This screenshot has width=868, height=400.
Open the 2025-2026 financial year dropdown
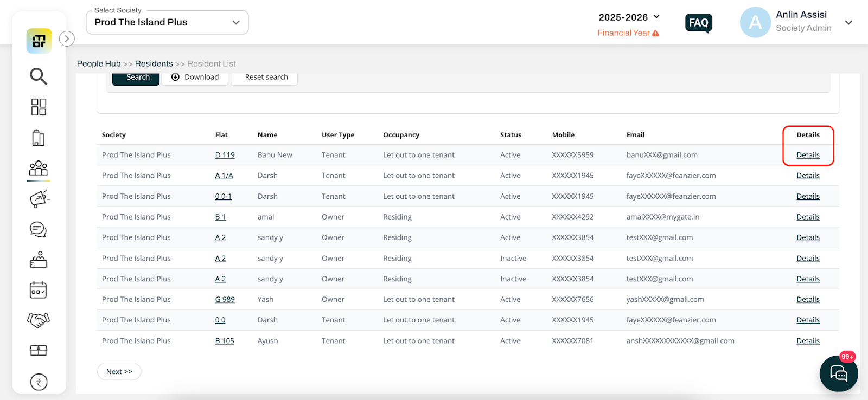click(x=629, y=17)
